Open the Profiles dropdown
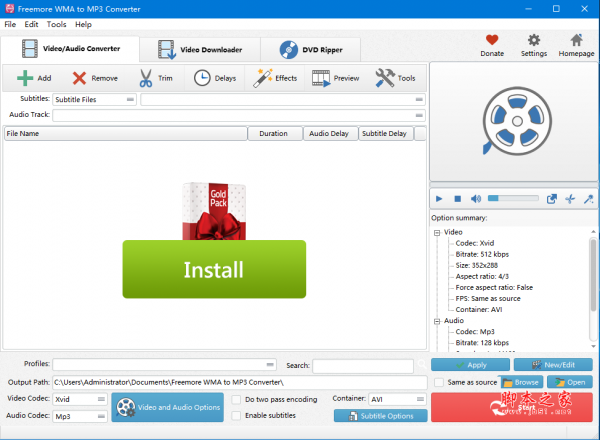600x440 pixels. point(164,364)
